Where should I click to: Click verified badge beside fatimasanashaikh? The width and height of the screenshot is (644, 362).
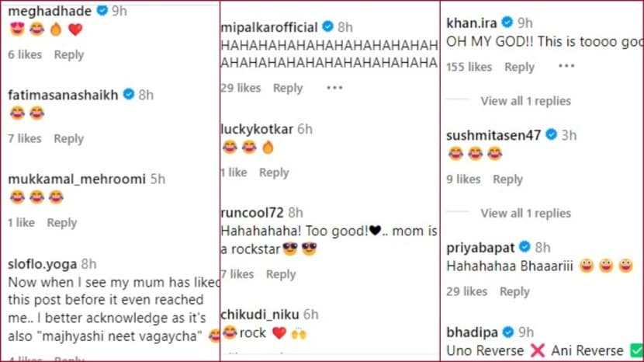129,95
